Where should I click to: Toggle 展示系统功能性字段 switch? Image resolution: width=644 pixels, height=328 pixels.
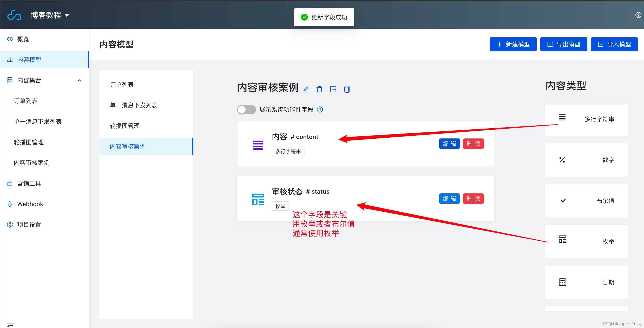click(246, 110)
